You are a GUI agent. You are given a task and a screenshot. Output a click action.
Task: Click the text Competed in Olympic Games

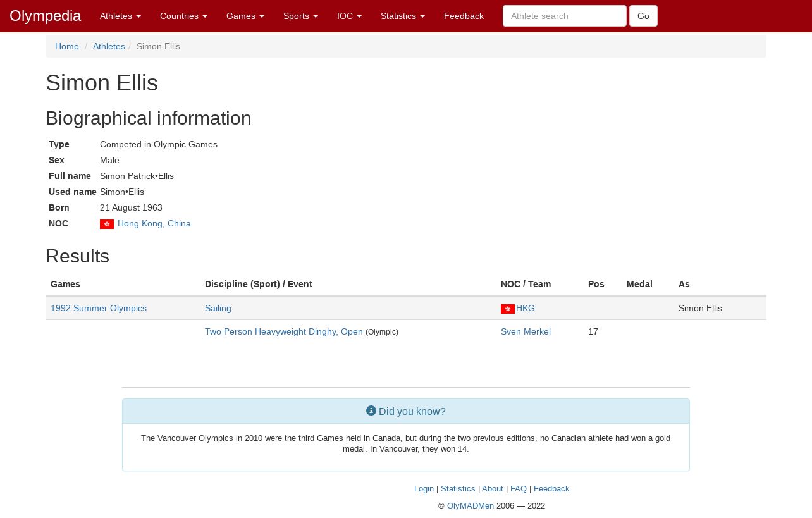[159, 145]
